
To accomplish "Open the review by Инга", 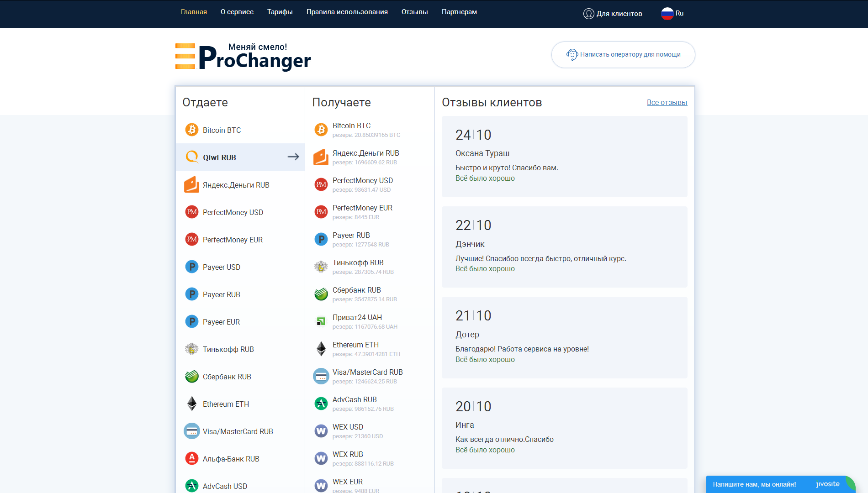I will click(x=564, y=428).
